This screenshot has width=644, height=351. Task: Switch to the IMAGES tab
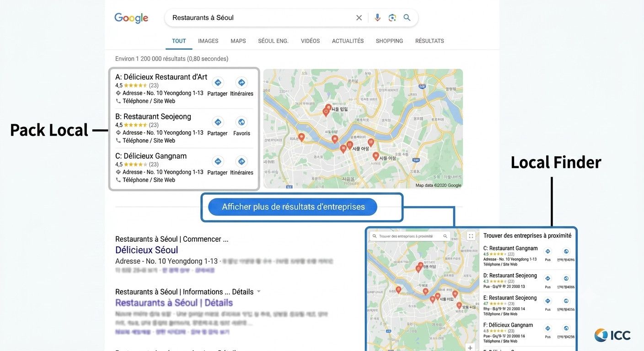pyautogui.click(x=208, y=41)
